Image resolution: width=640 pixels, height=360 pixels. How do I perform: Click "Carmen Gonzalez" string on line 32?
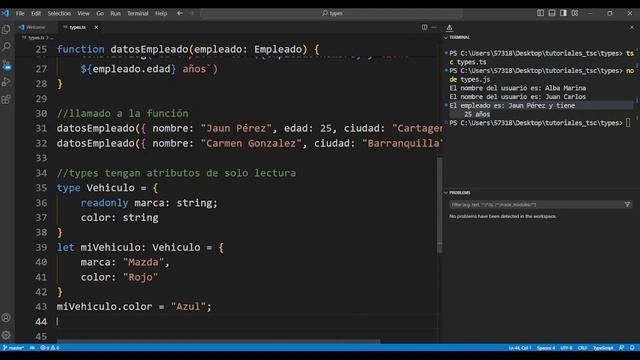pyautogui.click(x=251, y=143)
